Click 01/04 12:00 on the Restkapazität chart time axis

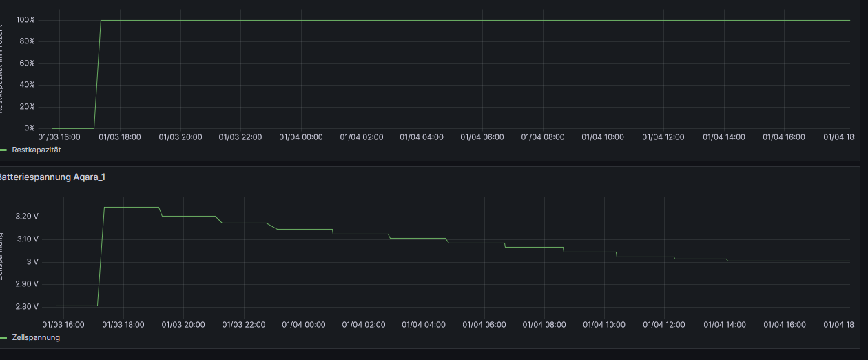pos(663,137)
